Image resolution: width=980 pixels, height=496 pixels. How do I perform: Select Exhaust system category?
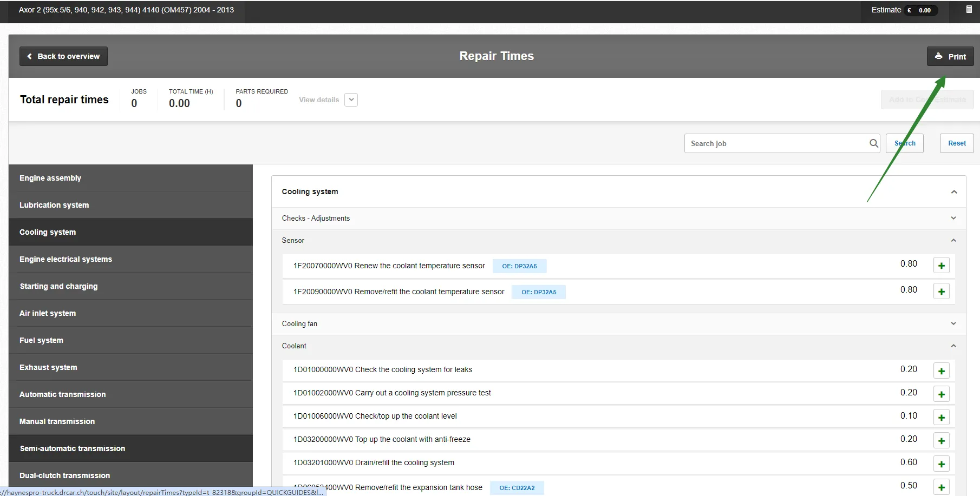[130, 367]
